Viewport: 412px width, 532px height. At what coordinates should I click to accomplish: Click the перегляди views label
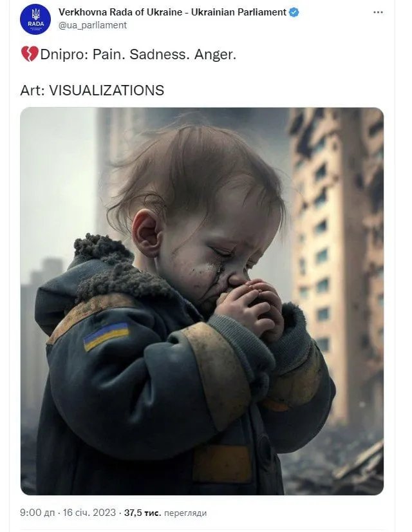tap(185, 513)
